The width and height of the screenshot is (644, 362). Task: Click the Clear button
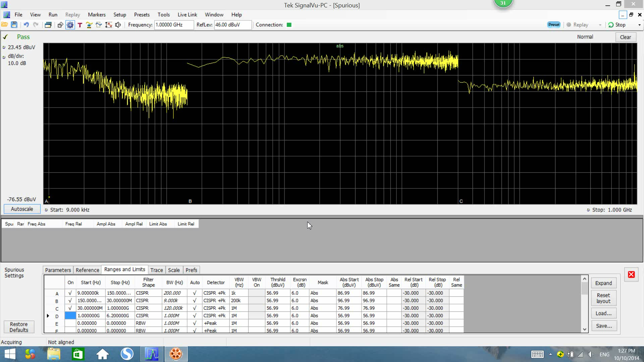coord(625,37)
